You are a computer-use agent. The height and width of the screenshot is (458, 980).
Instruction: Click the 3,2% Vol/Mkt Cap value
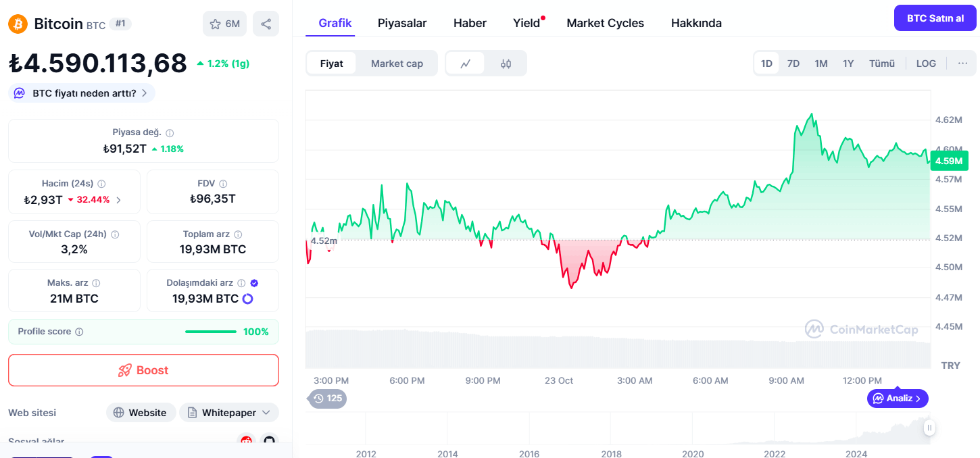tap(74, 249)
